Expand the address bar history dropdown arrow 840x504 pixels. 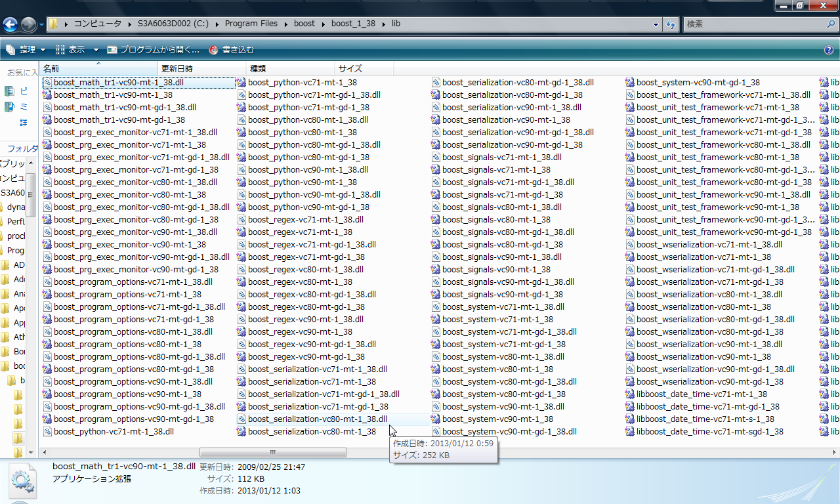click(x=656, y=24)
